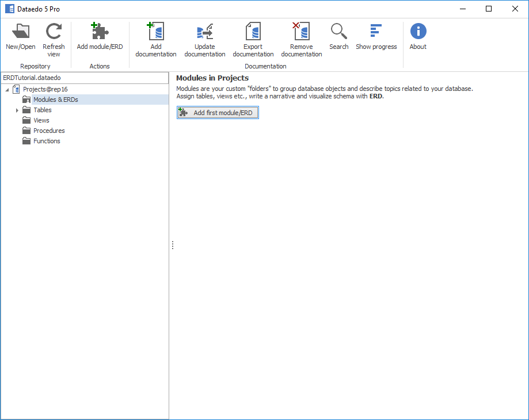Click the Show progress icon
Screen dimensions: 529x420
tap(376, 31)
